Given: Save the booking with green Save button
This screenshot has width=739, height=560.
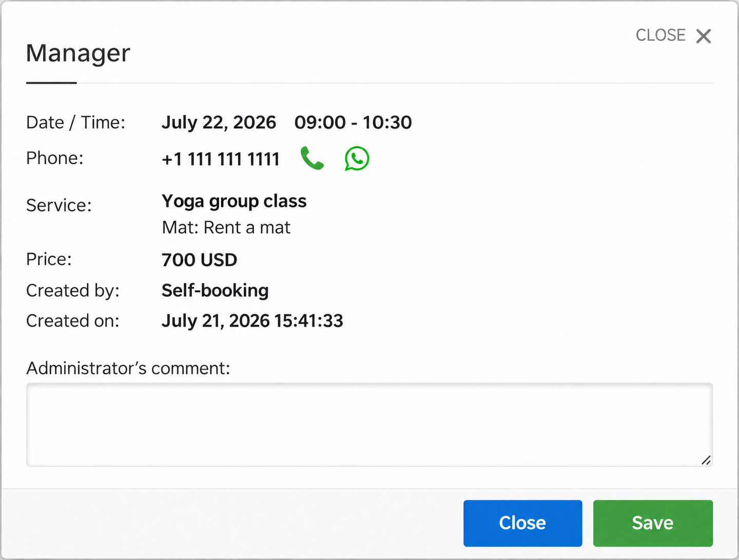Looking at the screenshot, I should pos(653,523).
